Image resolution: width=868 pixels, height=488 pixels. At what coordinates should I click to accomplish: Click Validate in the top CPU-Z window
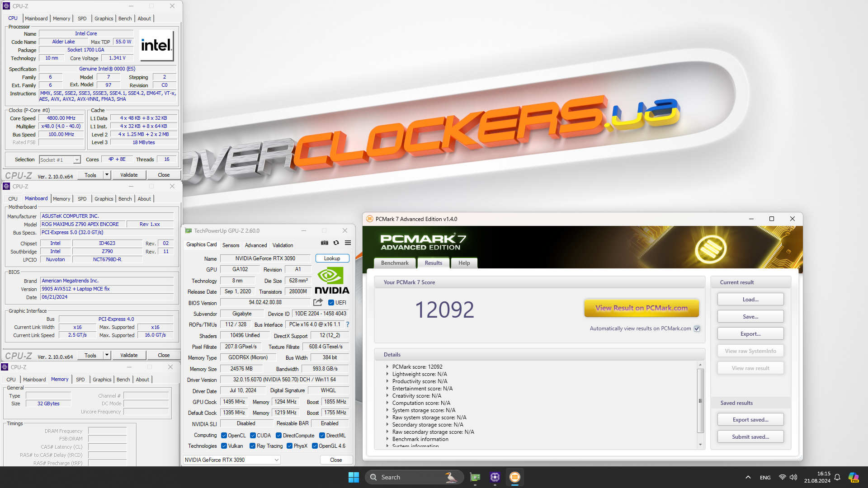(x=129, y=175)
